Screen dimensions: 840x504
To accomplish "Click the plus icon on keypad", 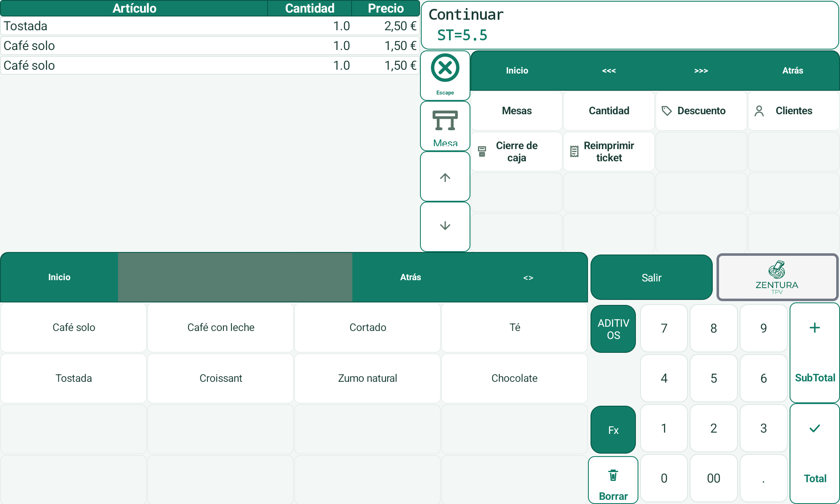I will click(x=814, y=328).
